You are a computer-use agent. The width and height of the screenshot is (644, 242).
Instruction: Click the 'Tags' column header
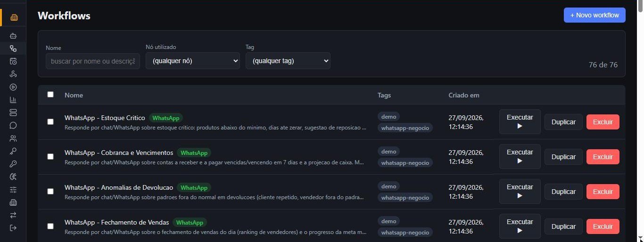pos(384,95)
